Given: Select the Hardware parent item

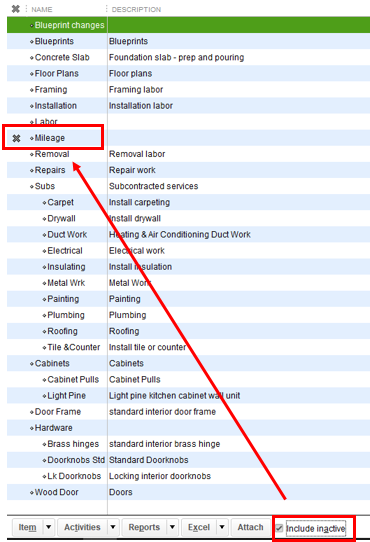Looking at the screenshot, I should click(x=54, y=428).
